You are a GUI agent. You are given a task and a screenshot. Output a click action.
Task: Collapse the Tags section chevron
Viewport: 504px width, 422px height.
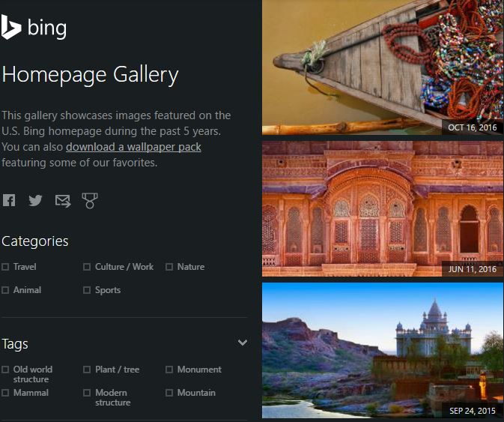[x=243, y=343]
